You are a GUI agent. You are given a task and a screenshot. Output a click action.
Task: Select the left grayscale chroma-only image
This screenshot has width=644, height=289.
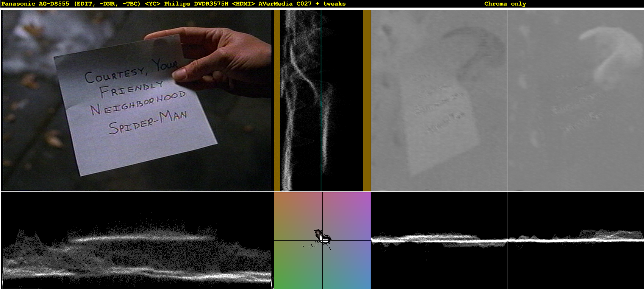pyautogui.click(x=439, y=100)
